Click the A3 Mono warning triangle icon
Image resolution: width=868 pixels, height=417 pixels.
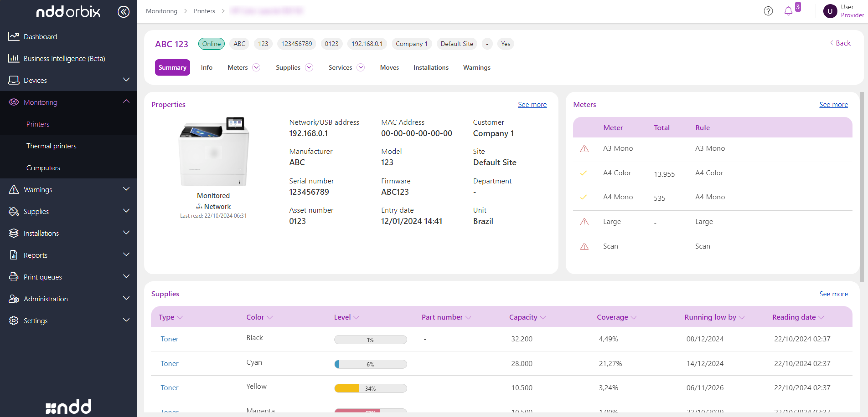pyautogui.click(x=584, y=148)
